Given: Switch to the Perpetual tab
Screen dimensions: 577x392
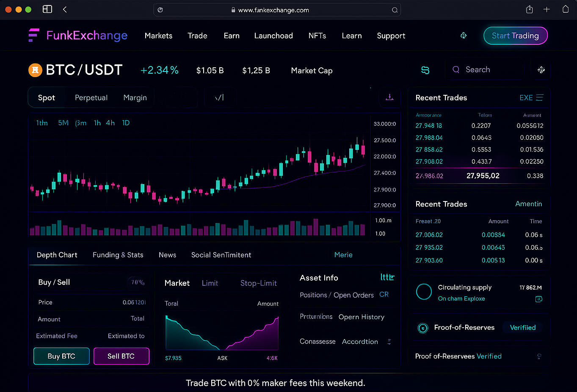Looking at the screenshot, I should click(91, 98).
